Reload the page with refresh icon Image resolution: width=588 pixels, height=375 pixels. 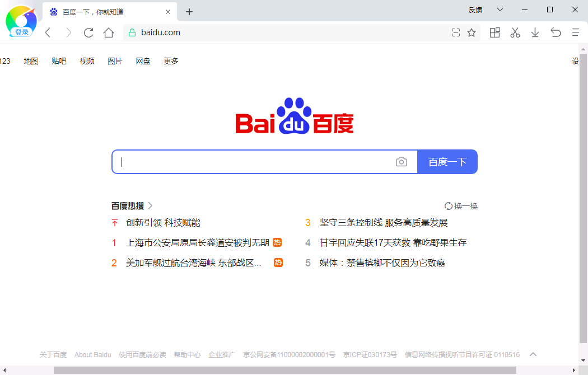[88, 32]
